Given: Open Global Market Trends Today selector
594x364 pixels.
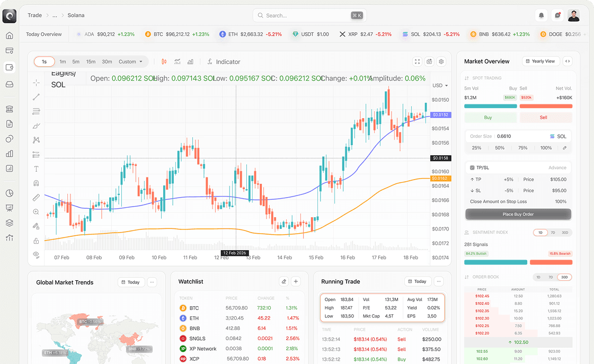Looking at the screenshot, I should point(131,282).
